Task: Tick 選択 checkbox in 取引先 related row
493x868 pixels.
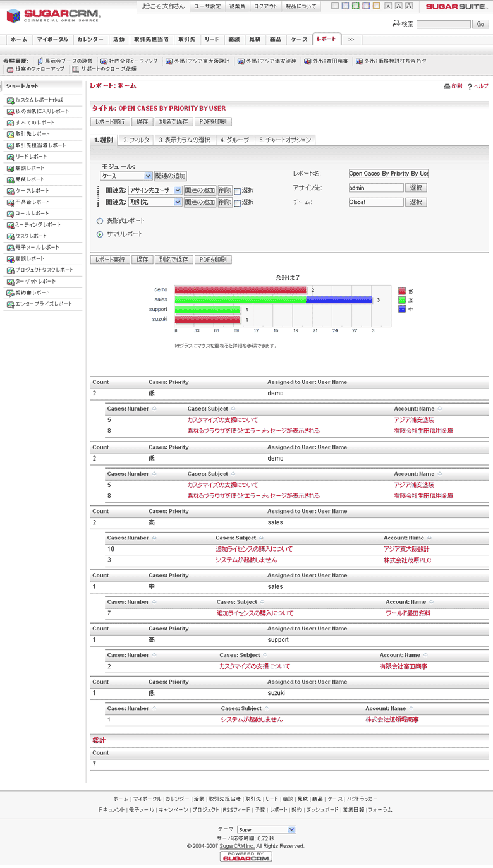Action: (x=237, y=203)
